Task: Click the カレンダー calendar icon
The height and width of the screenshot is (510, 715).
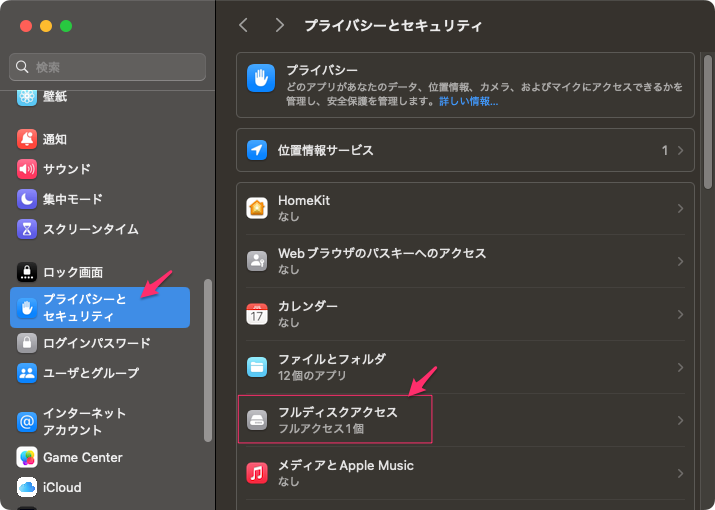Action: pyautogui.click(x=257, y=314)
